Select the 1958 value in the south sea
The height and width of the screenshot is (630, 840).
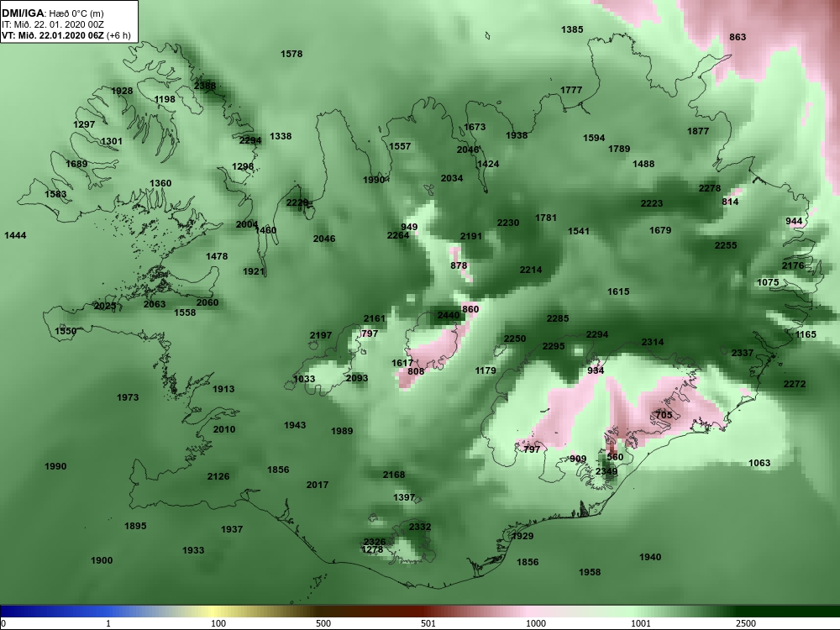(x=590, y=573)
